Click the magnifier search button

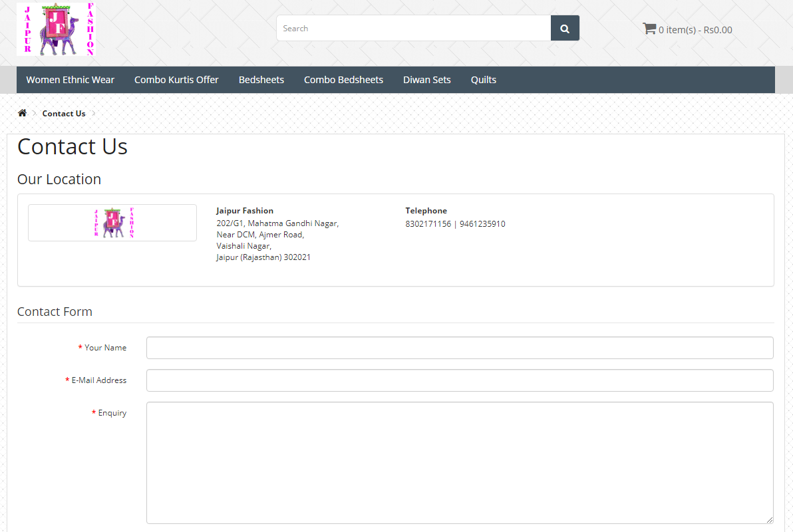(565, 29)
